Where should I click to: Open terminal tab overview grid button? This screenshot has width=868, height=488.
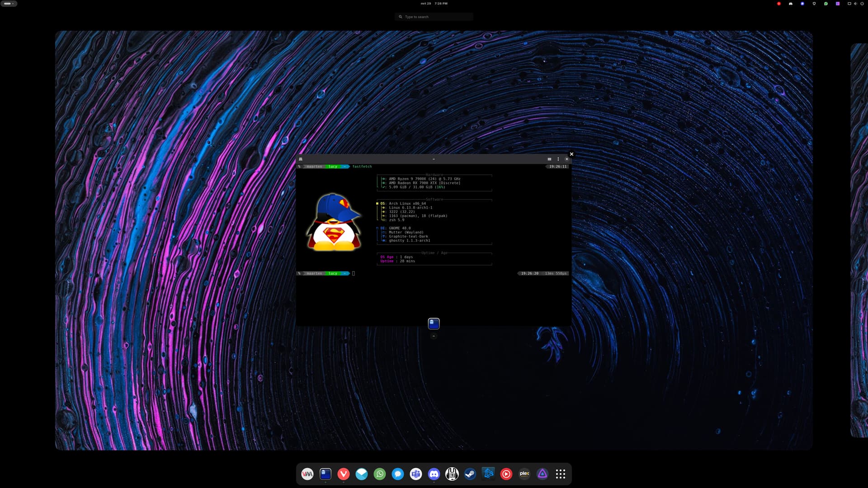coord(549,159)
